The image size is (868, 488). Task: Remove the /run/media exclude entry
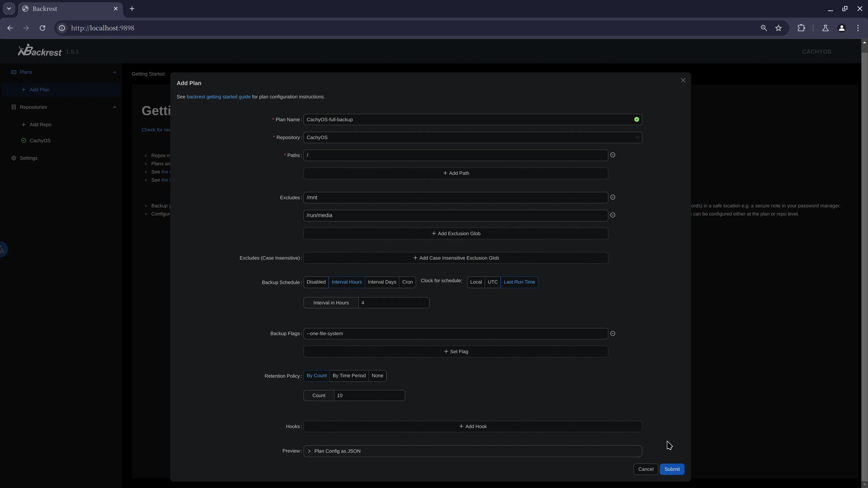(x=613, y=215)
